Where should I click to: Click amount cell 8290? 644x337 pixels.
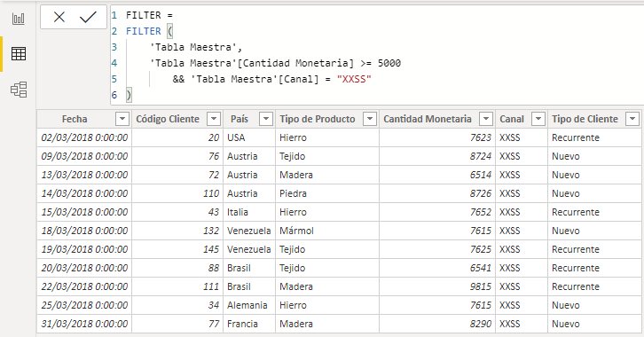(x=437, y=324)
